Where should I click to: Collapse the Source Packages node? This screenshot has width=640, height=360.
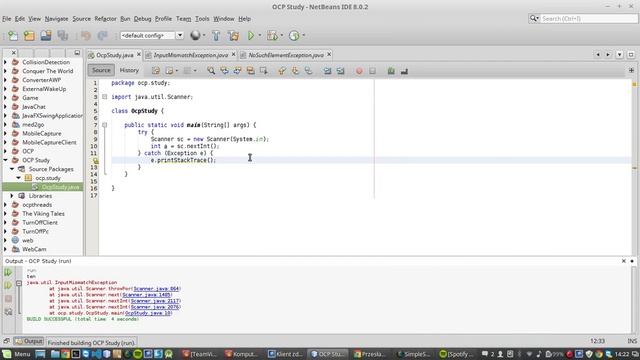coord(12,169)
